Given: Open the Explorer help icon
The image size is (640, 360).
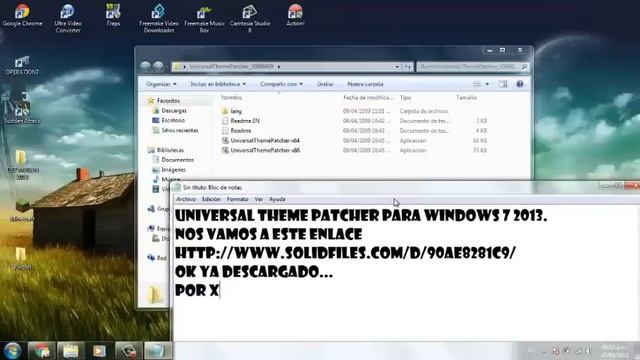Looking at the screenshot, I should (520, 84).
